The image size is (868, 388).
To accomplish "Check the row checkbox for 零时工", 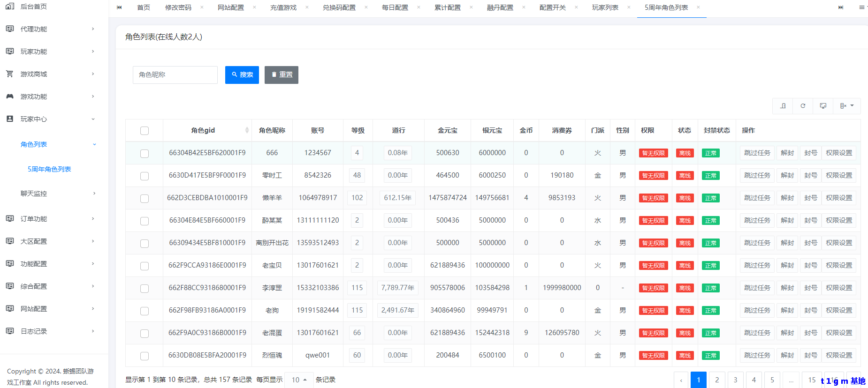I will coord(145,176).
